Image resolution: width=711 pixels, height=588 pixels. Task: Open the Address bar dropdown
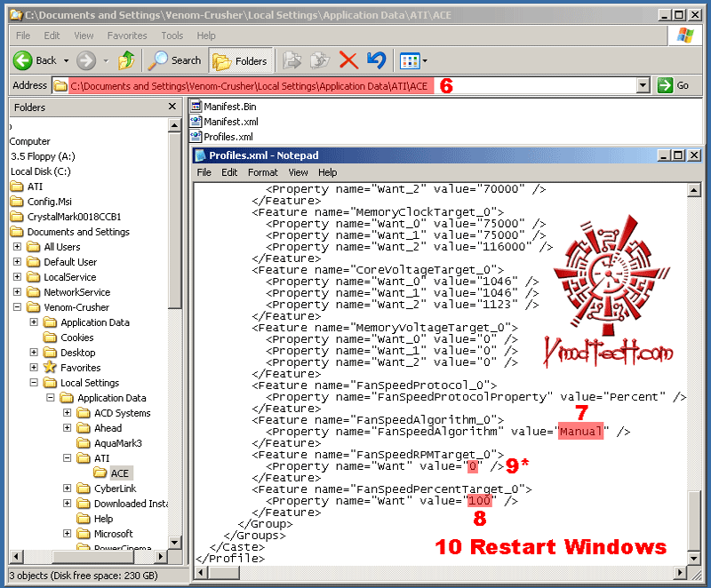tap(643, 84)
